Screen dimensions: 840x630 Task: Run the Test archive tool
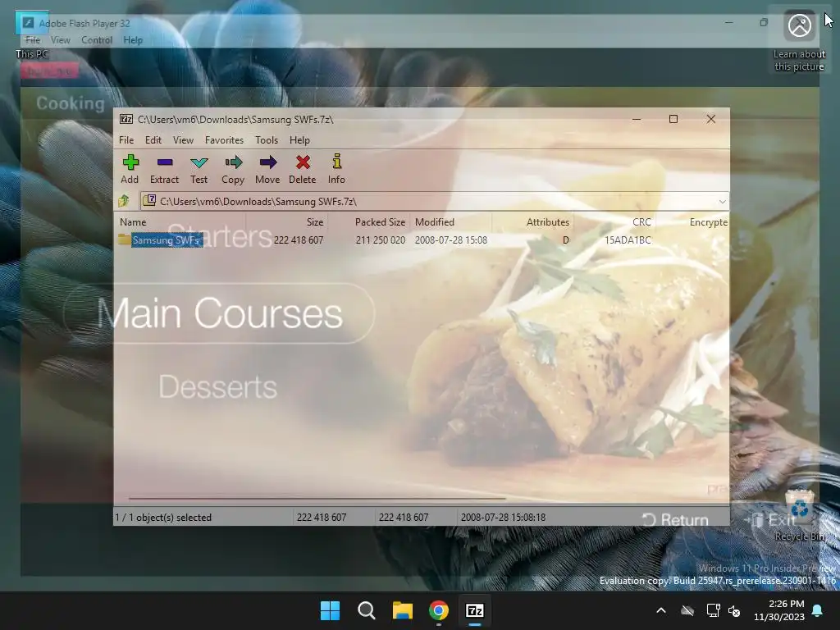click(x=199, y=169)
